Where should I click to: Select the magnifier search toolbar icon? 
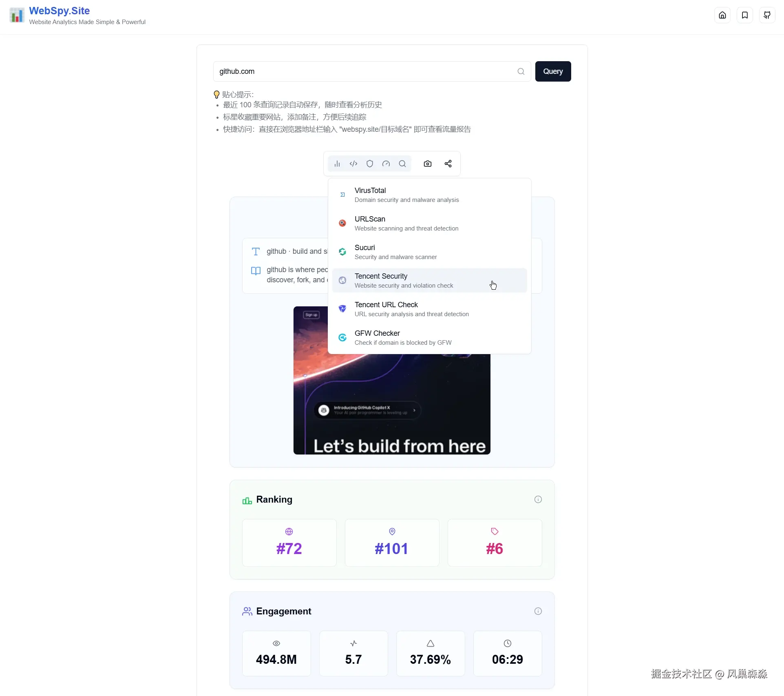402,164
